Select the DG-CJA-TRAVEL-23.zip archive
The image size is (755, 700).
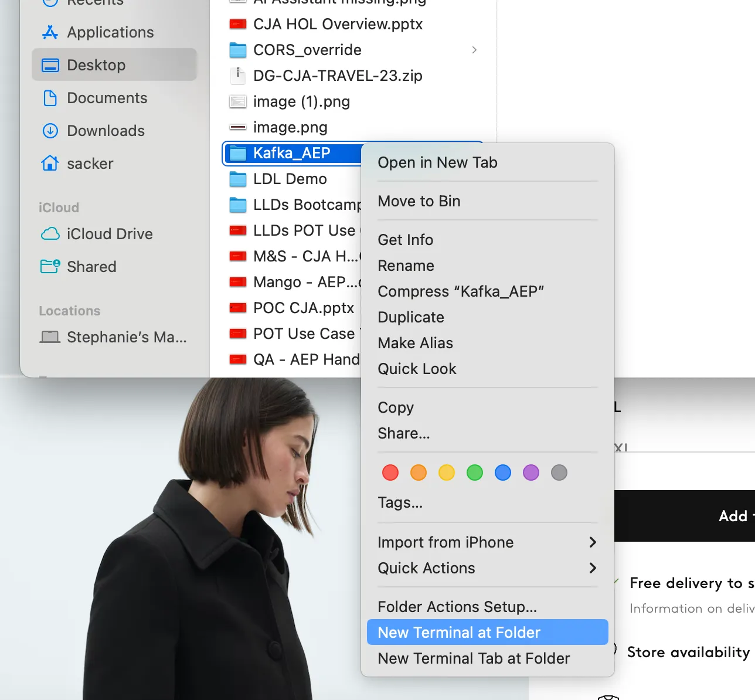tap(338, 76)
